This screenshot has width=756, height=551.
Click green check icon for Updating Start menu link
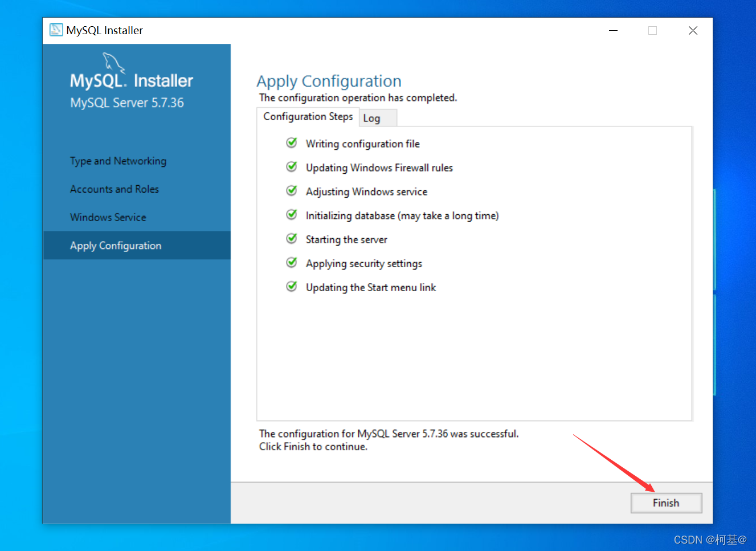[x=292, y=286]
